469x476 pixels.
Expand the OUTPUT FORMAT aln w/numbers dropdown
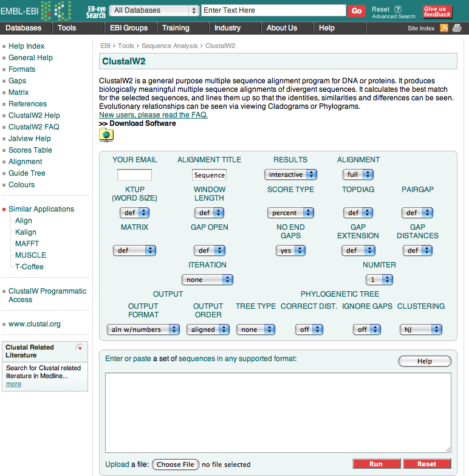coord(143,329)
